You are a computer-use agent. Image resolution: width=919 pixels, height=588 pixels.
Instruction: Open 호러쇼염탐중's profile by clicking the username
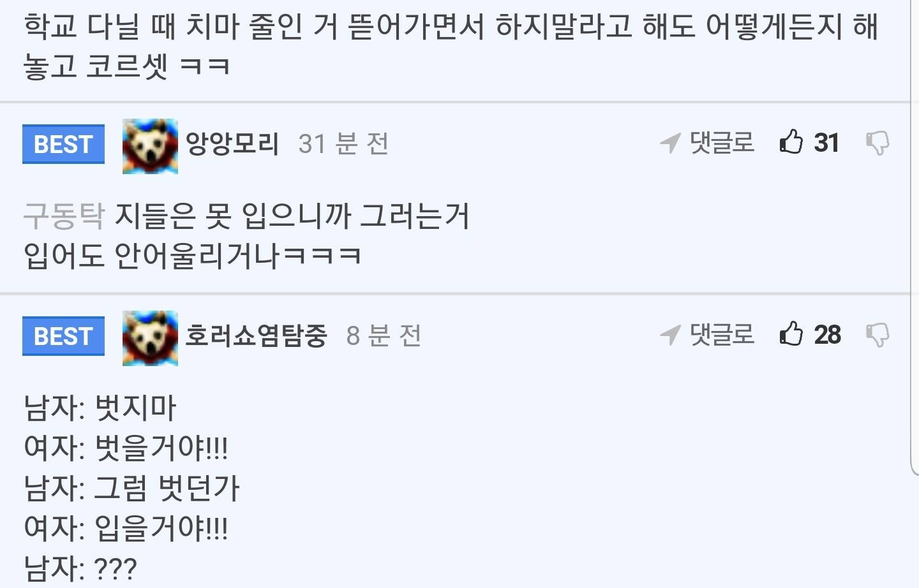click(x=257, y=334)
